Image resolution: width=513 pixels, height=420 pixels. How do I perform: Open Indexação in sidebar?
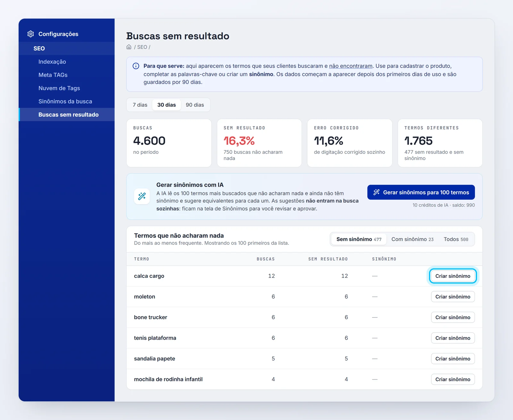tap(67, 62)
